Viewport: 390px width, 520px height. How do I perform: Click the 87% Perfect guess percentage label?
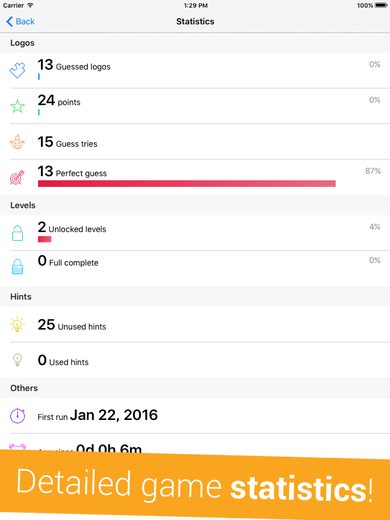(x=373, y=171)
